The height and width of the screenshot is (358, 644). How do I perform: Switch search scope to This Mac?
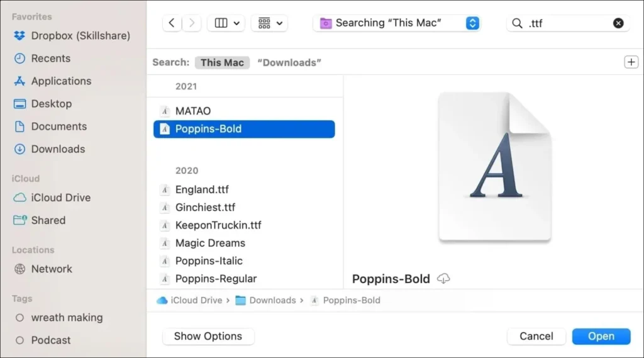[222, 62]
